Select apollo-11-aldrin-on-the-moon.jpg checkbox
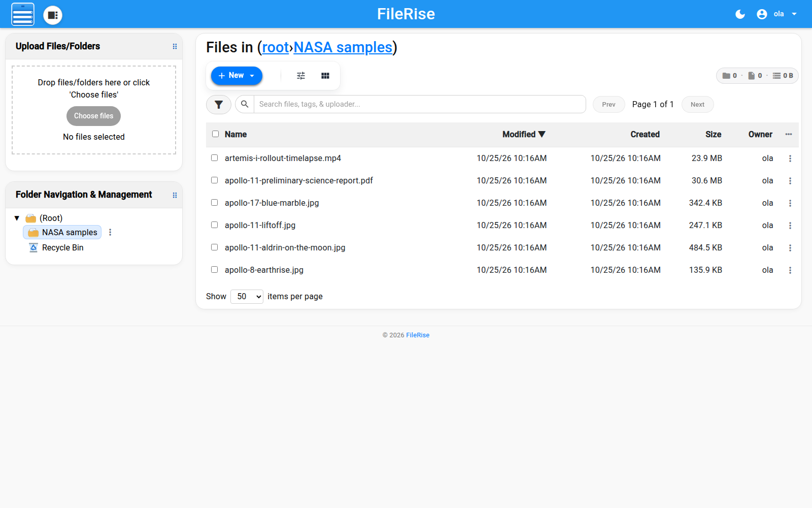812x508 pixels. click(214, 247)
